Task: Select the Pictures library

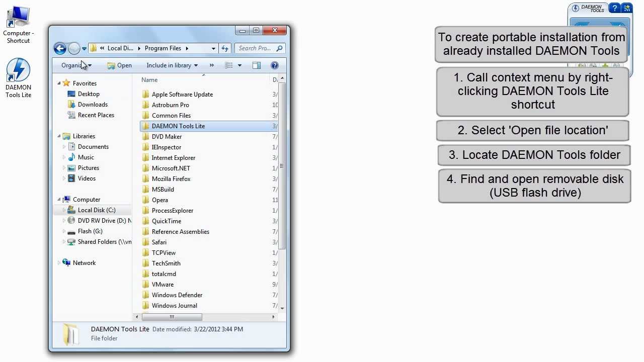Action: [x=89, y=168]
